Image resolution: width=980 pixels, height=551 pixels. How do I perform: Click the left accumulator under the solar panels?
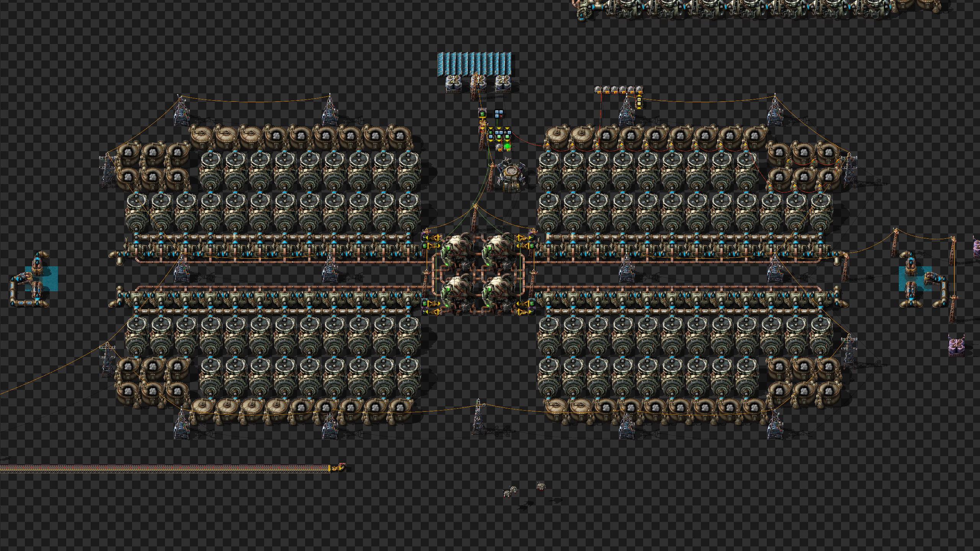pyautogui.click(x=453, y=83)
